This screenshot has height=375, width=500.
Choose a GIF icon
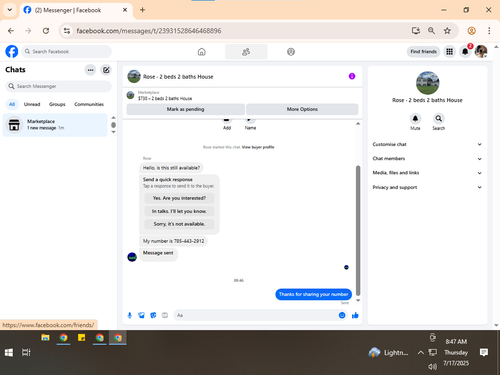[x=165, y=315]
